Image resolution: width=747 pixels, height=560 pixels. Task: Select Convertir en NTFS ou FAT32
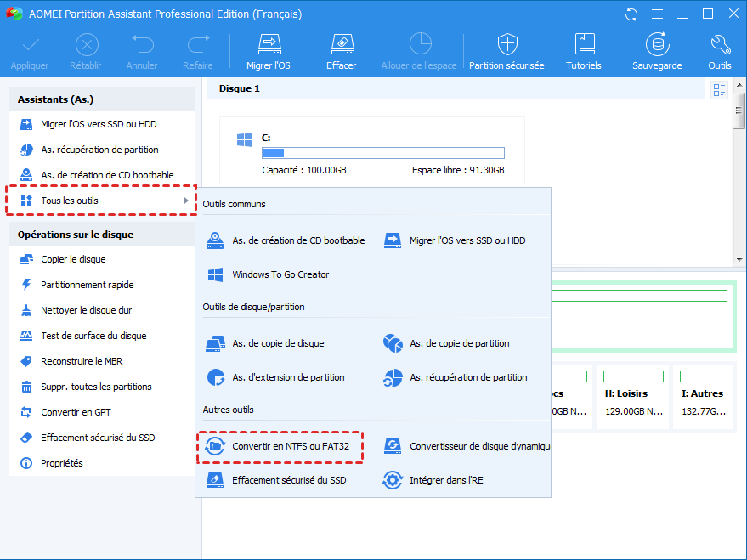280,447
